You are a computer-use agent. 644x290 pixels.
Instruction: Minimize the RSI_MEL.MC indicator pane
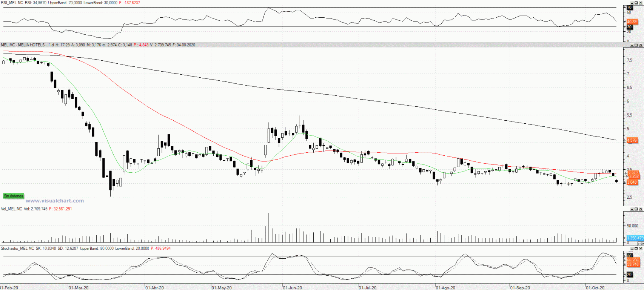coord(632,3)
